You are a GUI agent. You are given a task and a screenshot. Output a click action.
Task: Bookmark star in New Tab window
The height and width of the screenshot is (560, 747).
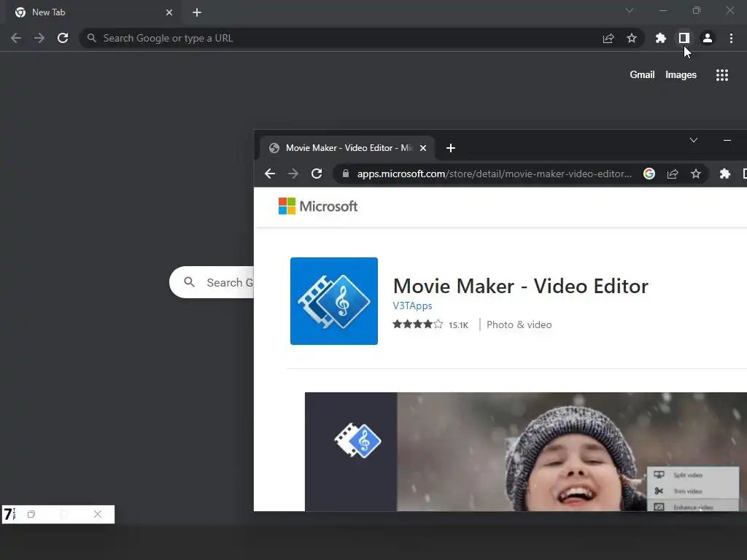click(632, 38)
